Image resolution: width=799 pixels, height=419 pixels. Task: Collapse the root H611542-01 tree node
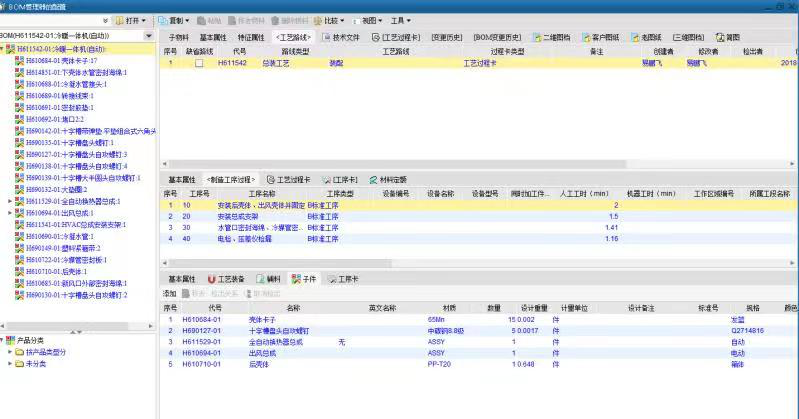click(3, 49)
